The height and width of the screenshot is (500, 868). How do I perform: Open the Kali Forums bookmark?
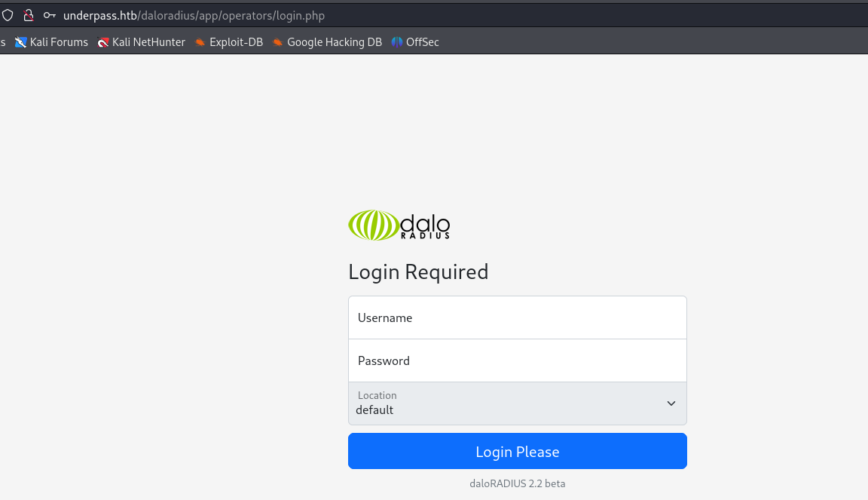(x=51, y=42)
